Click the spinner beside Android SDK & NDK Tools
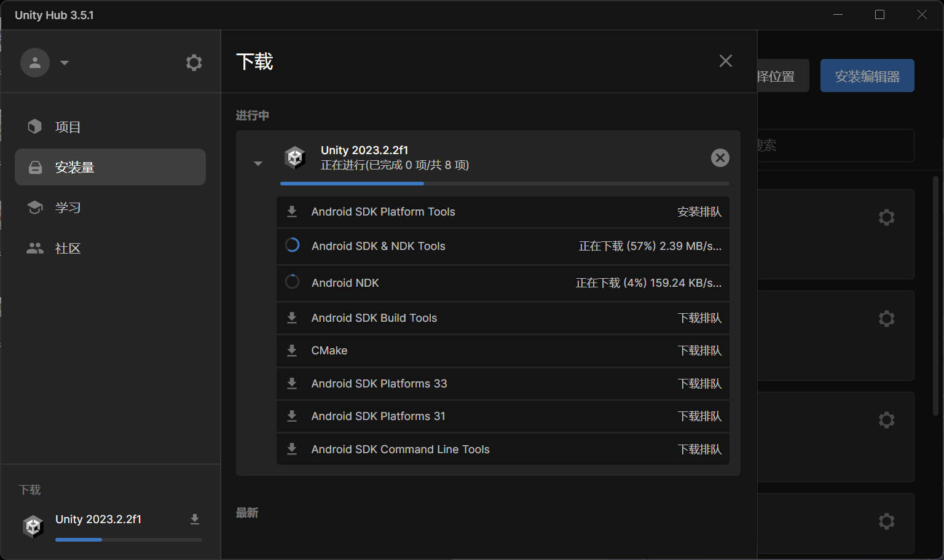This screenshot has height=560, width=944. 292,245
